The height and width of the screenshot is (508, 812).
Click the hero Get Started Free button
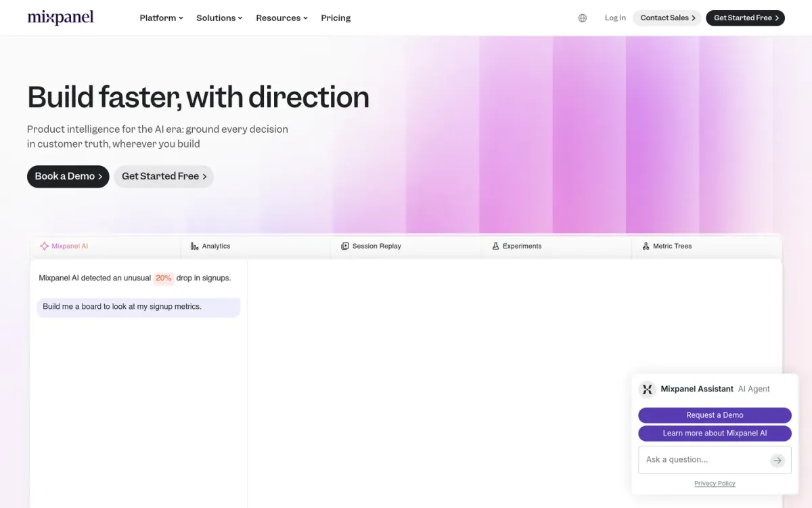click(164, 176)
